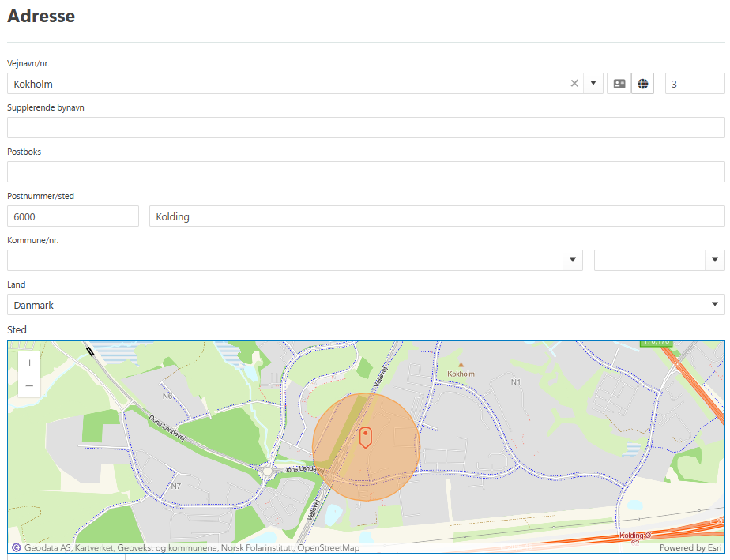Open the Land dropdown showing Danmark

click(x=366, y=304)
